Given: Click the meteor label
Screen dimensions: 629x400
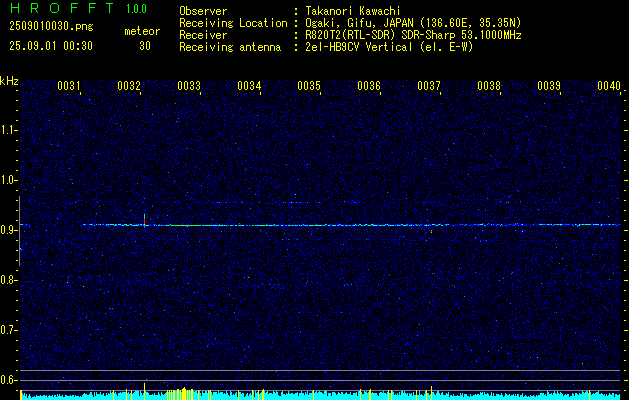Looking at the screenshot, I should point(142,31).
